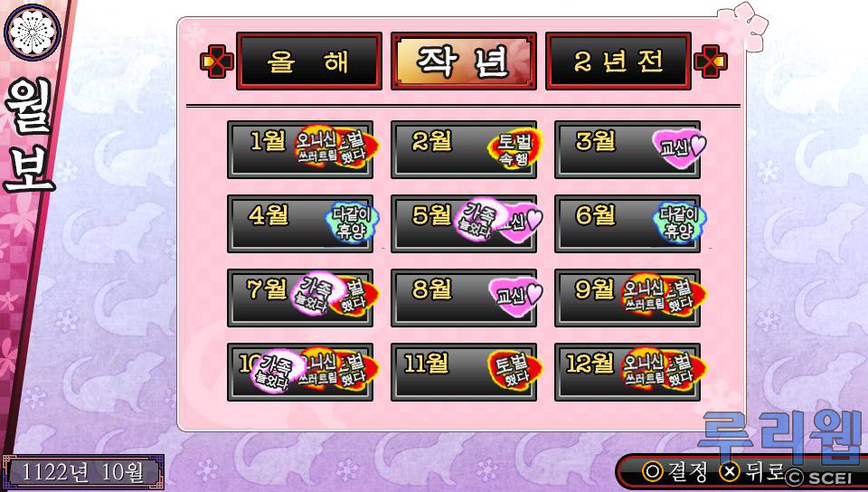Click the left red cross arrow icon
Viewport: 868px width, 492px height.
[217, 61]
